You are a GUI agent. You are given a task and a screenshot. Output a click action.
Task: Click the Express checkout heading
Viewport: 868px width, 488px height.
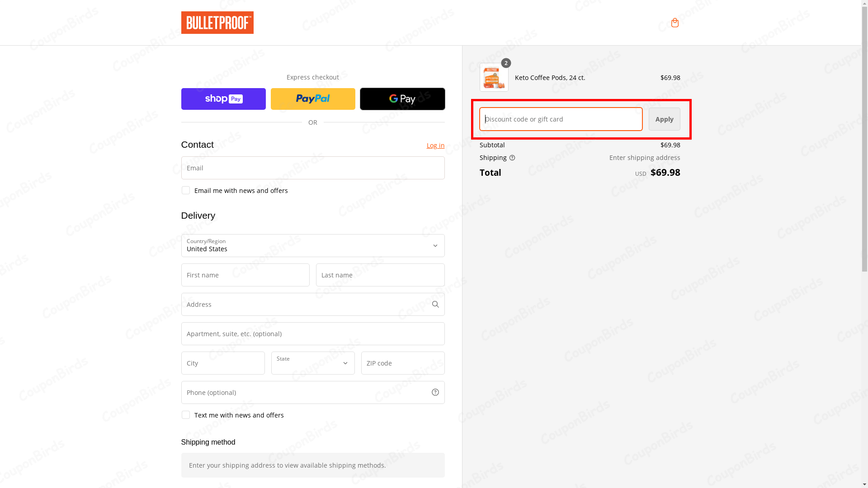pyautogui.click(x=313, y=77)
